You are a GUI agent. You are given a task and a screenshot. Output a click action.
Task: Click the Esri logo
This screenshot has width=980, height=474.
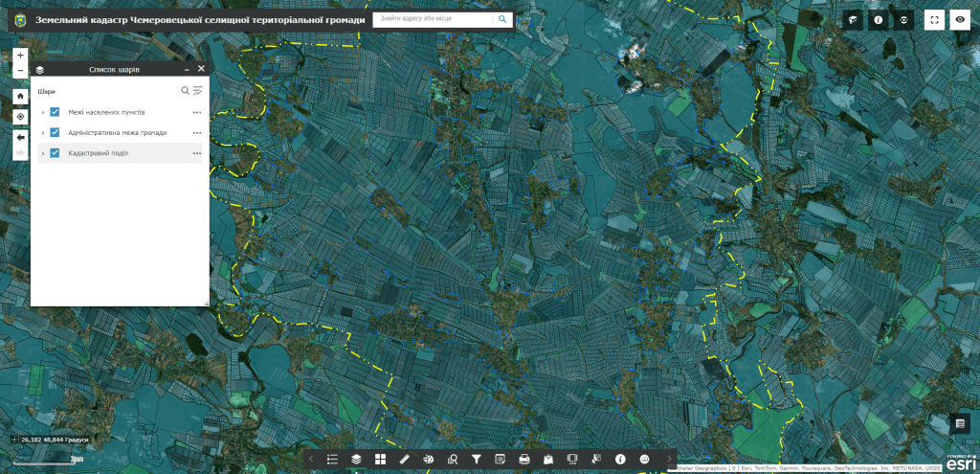(963, 463)
